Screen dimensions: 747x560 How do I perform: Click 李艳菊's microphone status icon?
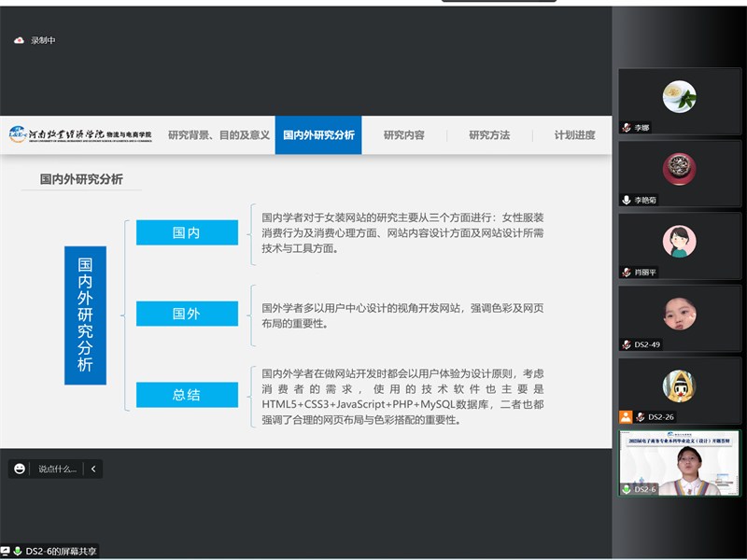[627, 200]
